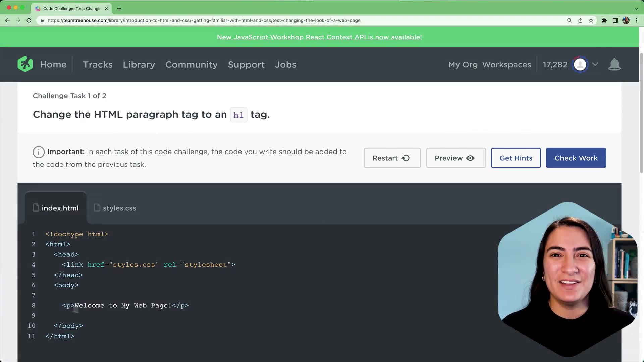Switch to the styles.css tab
Image resolution: width=644 pixels, height=362 pixels.
[x=119, y=208]
